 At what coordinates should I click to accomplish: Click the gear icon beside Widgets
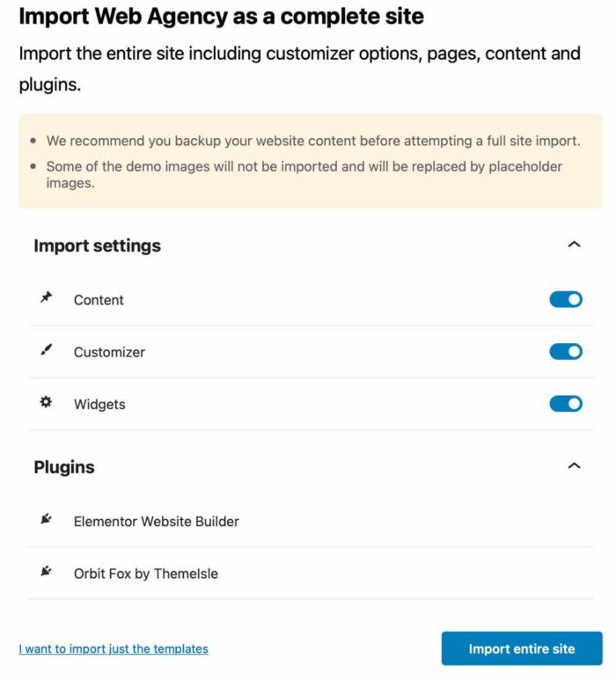tap(47, 402)
